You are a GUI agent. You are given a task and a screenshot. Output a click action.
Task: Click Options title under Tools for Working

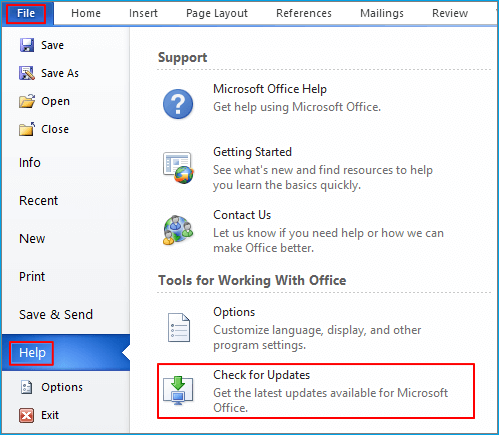[x=234, y=312]
